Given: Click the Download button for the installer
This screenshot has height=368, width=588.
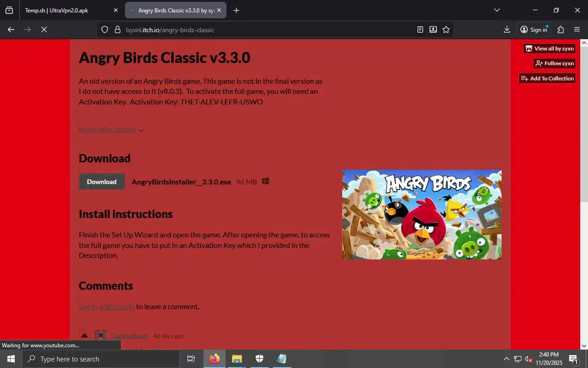Looking at the screenshot, I should coord(102,182).
